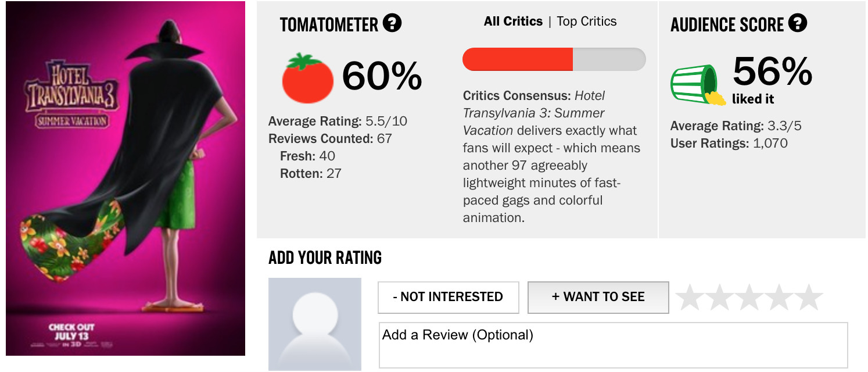868x372 pixels.
Task: Switch to the Top Critics tab
Action: [x=587, y=22]
